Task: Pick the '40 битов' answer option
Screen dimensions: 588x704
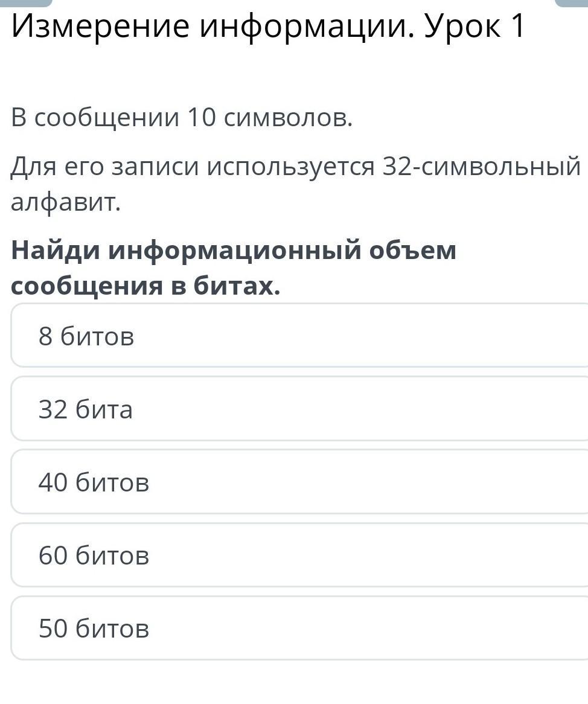Action: pos(299,482)
